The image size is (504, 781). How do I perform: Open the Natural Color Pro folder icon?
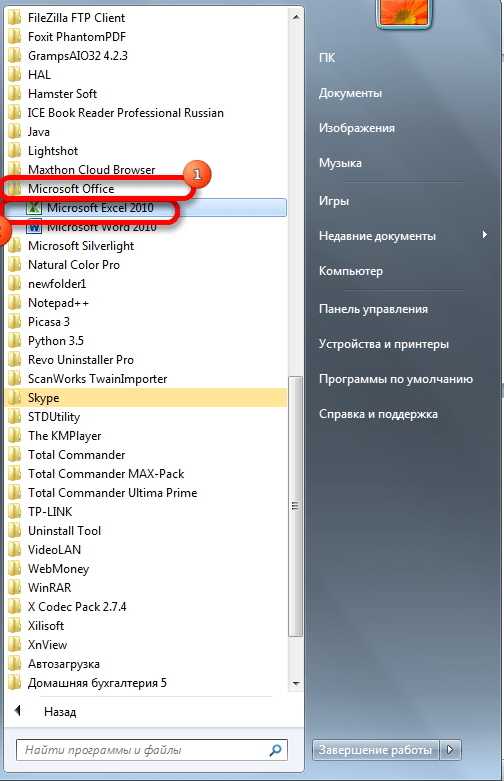15,265
